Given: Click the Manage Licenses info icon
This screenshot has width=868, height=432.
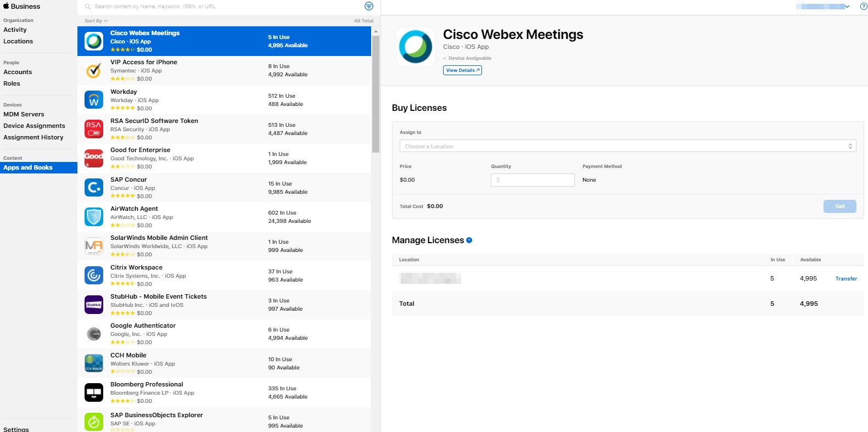Looking at the screenshot, I should [x=469, y=240].
